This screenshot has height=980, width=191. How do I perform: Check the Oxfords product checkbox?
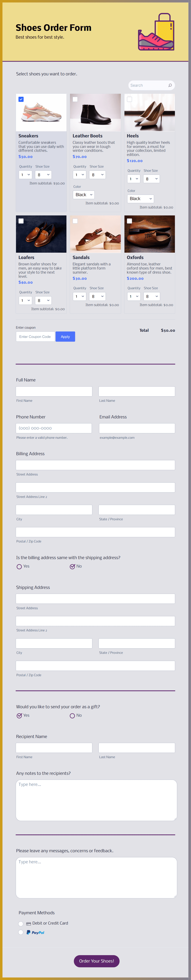pyautogui.click(x=129, y=221)
